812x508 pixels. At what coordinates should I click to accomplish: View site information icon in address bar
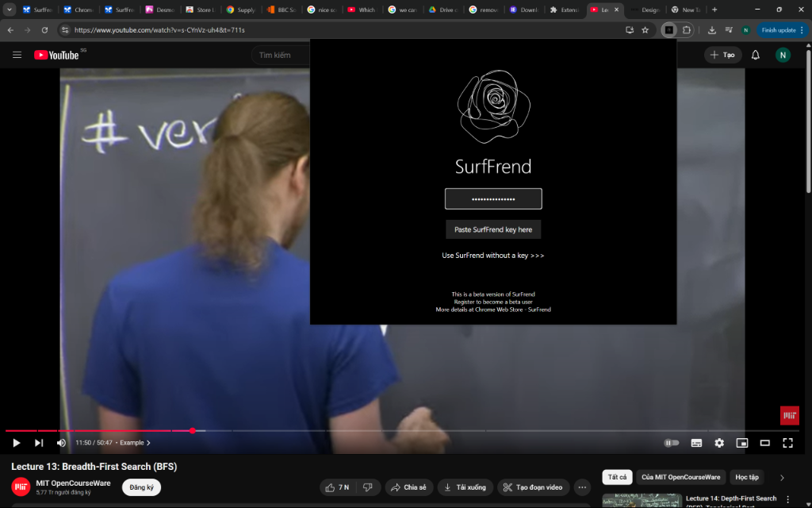65,30
